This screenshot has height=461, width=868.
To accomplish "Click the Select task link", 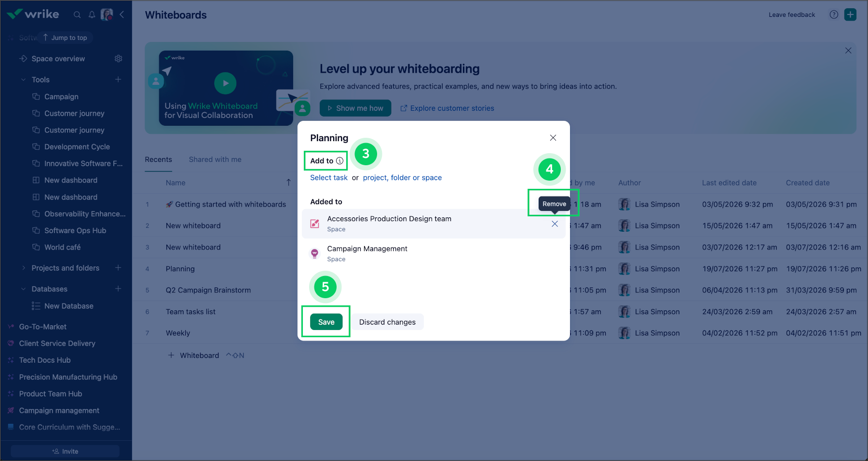I will tap(329, 178).
